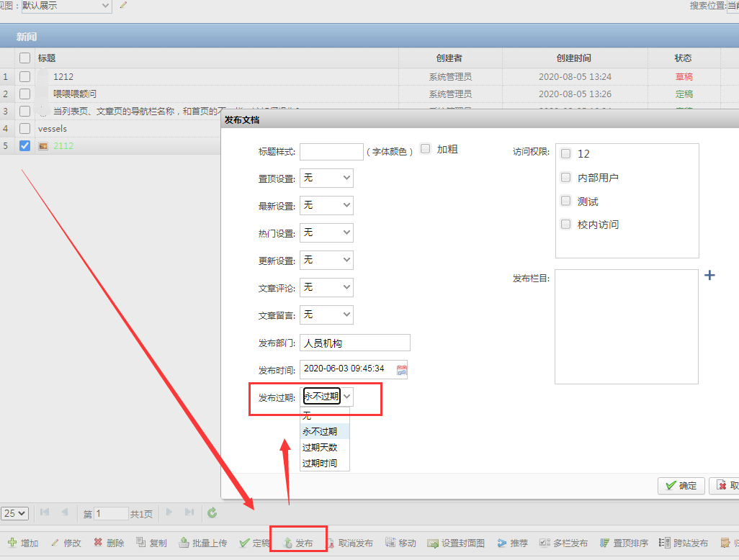Click the 取消发布 unpublish icon
This screenshot has width=739, height=560.
click(330, 543)
